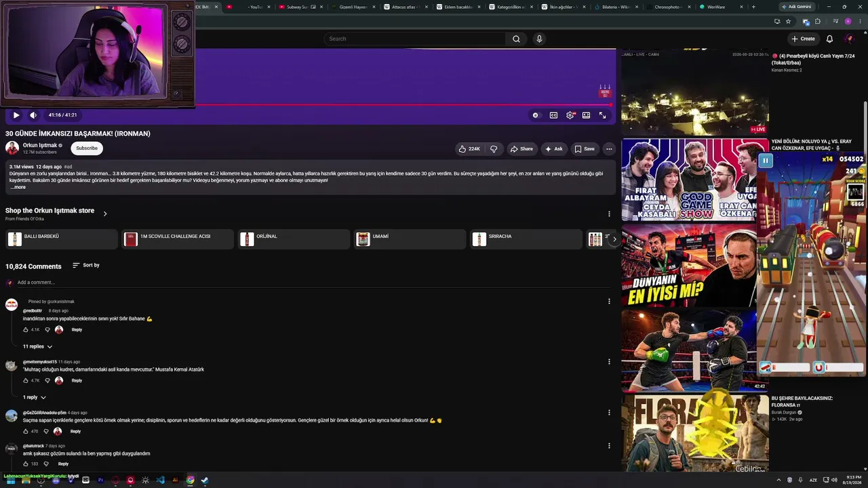Open Visual Studio Code from the taskbar
The width and height of the screenshot is (868, 488).
160,480
